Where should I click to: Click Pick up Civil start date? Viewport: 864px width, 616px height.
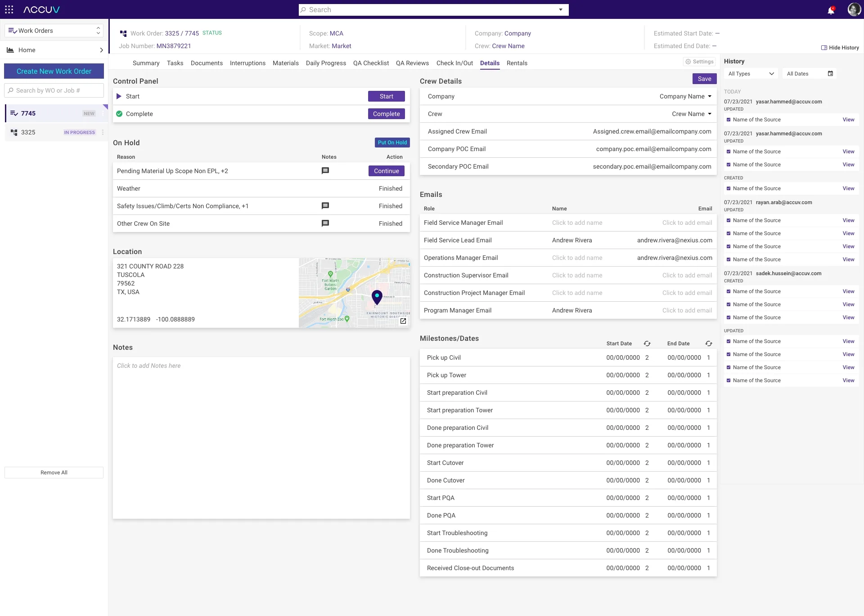pyautogui.click(x=623, y=357)
